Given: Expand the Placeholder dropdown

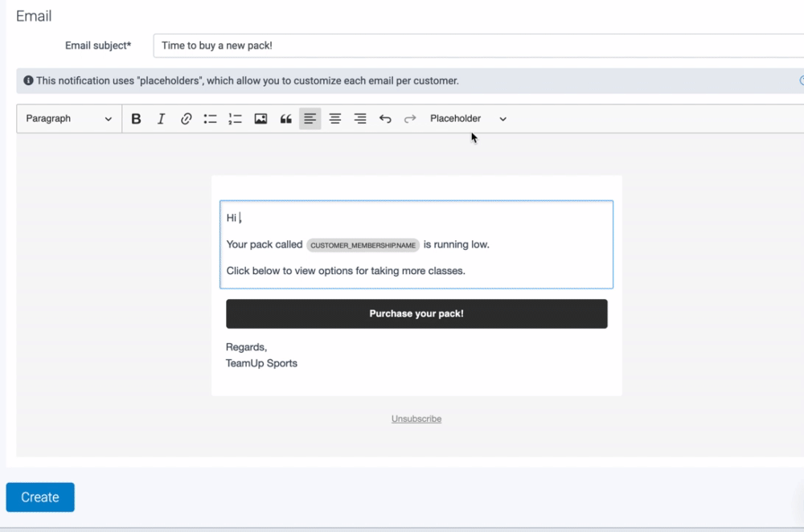Looking at the screenshot, I should (468, 119).
